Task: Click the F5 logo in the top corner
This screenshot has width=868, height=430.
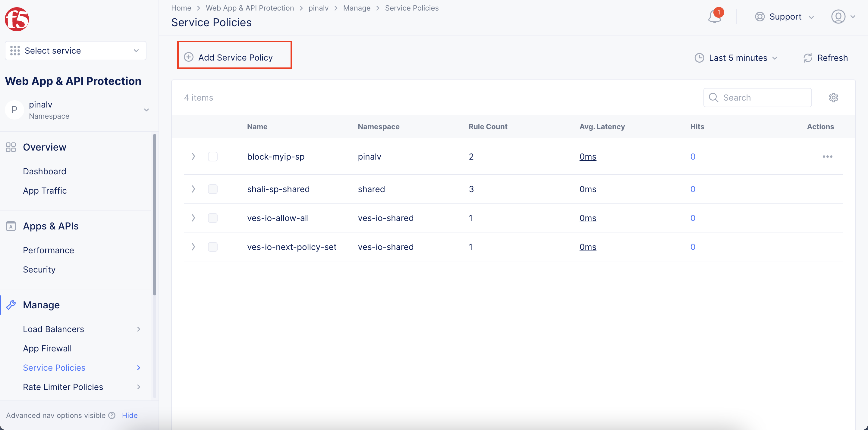Action: (x=16, y=19)
